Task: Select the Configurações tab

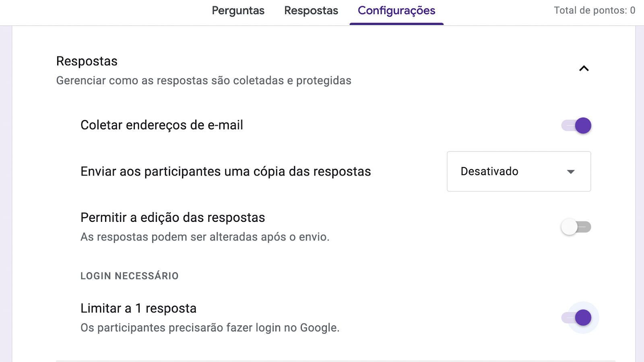Action: point(396,10)
